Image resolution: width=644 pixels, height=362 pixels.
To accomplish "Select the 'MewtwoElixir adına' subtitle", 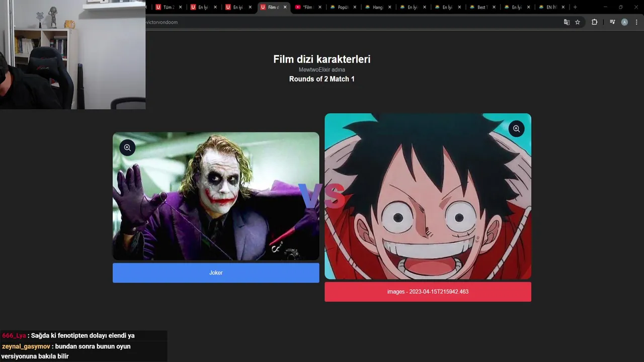I will point(322,70).
